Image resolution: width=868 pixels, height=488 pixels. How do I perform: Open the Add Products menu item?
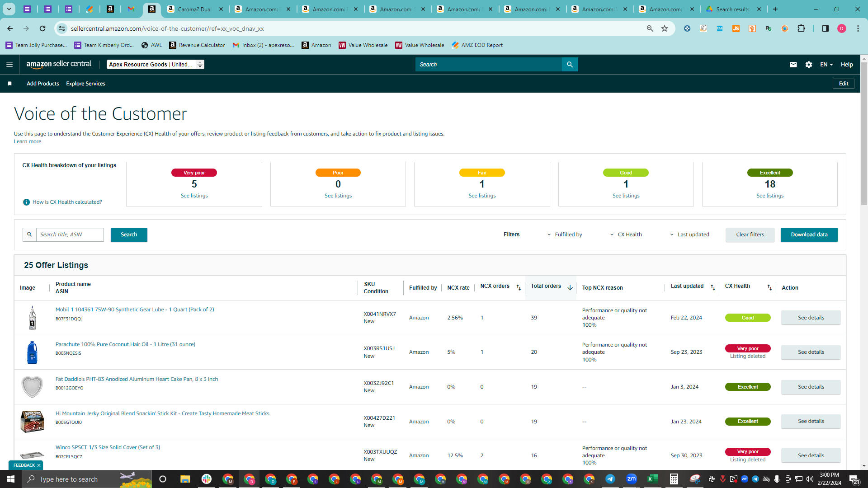point(43,84)
